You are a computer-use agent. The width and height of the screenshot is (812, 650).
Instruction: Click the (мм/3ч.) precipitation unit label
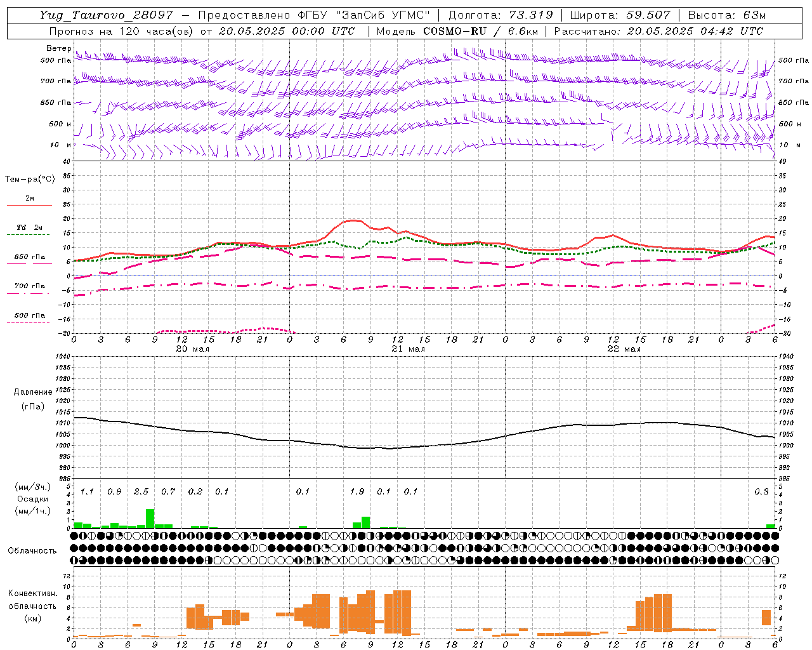32,487
